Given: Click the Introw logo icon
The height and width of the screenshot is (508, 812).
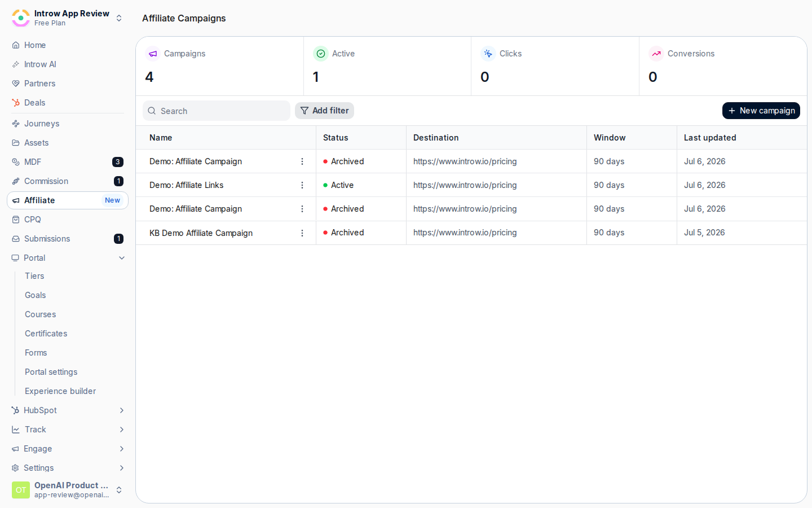Looking at the screenshot, I should pyautogui.click(x=21, y=18).
